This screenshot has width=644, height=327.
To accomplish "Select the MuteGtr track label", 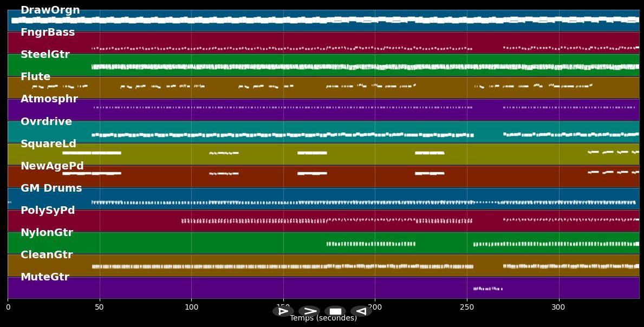I will pyautogui.click(x=45, y=277).
